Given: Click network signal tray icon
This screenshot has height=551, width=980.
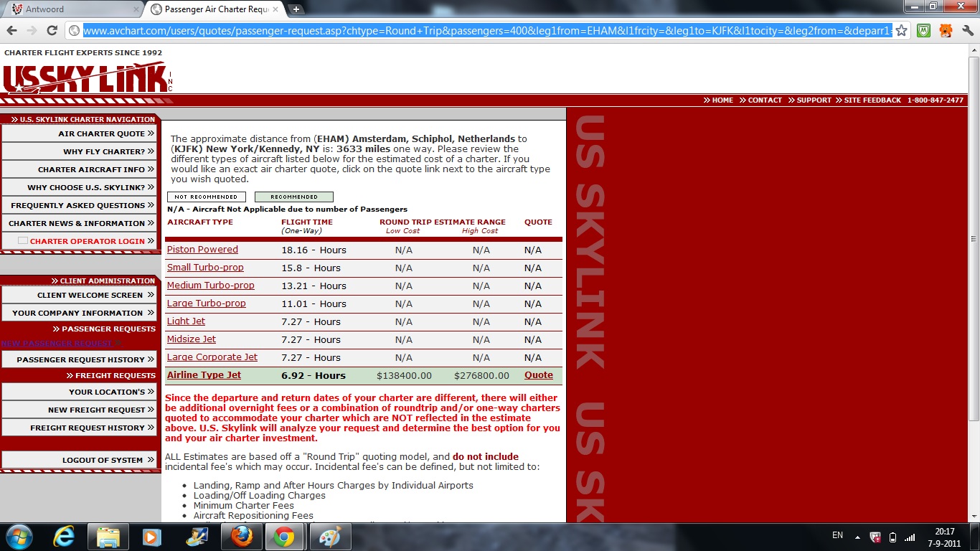Looking at the screenshot, I should coord(910,537).
